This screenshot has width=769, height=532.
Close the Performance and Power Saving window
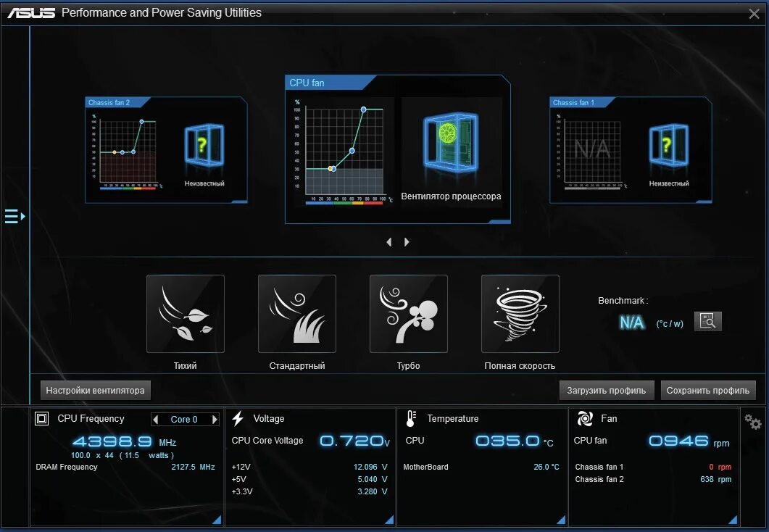[x=755, y=14]
